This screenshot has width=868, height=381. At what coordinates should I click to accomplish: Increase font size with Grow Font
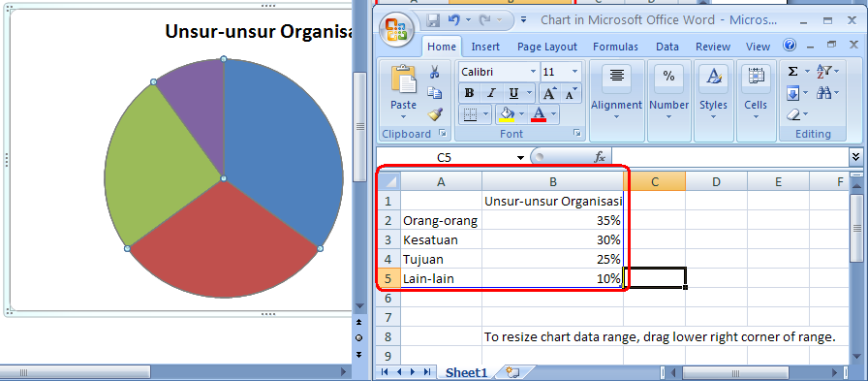[x=548, y=93]
